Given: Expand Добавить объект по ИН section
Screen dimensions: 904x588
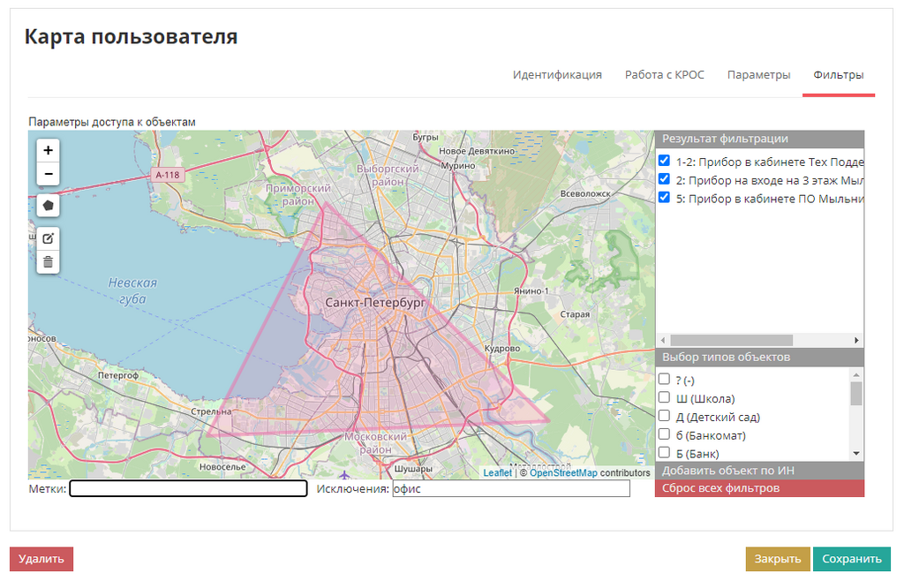Looking at the screenshot, I should pyautogui.click(x=759, y=471).
